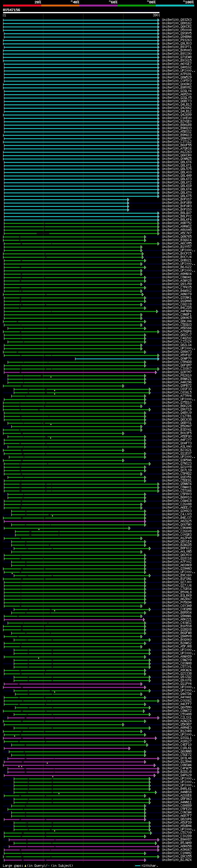197x868 pixels.
Task: Select hit label UniRef100_P82610
Action: click(177, 375)
